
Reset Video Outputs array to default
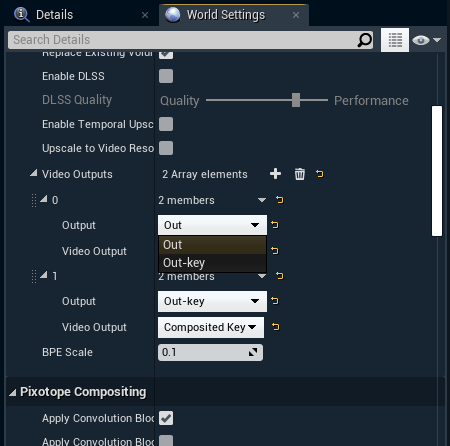(320, 174)
